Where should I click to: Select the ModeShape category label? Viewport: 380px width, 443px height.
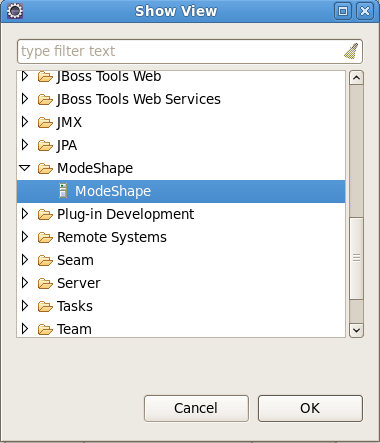(x=95, y=168)
